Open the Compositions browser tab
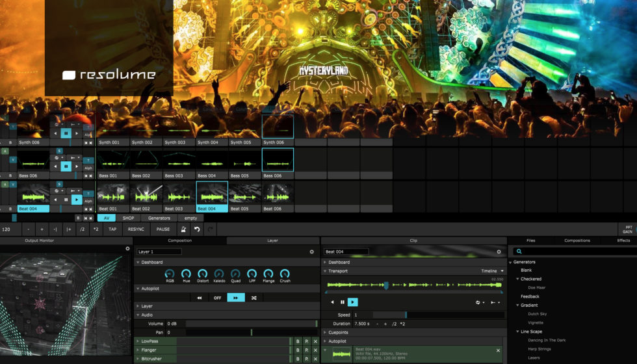637x364 pixels. [577, 240]
